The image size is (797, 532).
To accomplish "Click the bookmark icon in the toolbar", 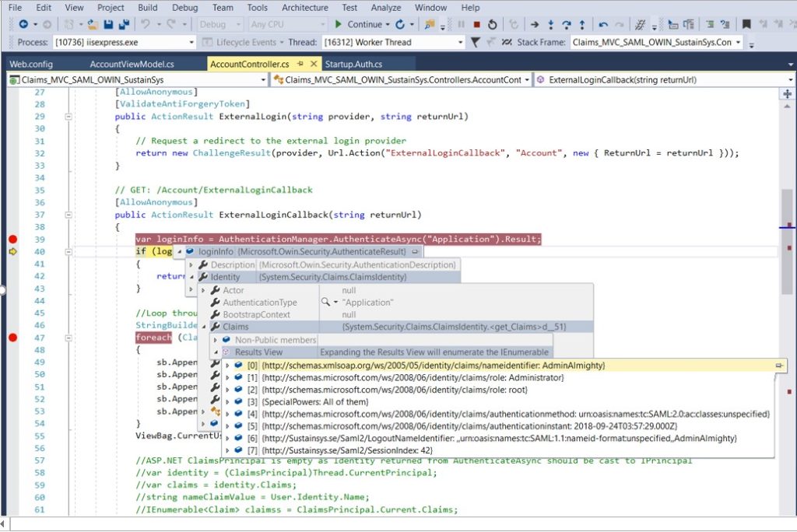I will coord(746,24).
